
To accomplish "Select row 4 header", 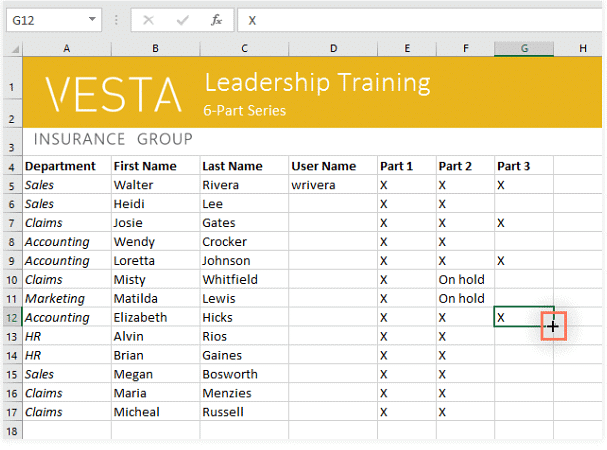I will (12, 167).
